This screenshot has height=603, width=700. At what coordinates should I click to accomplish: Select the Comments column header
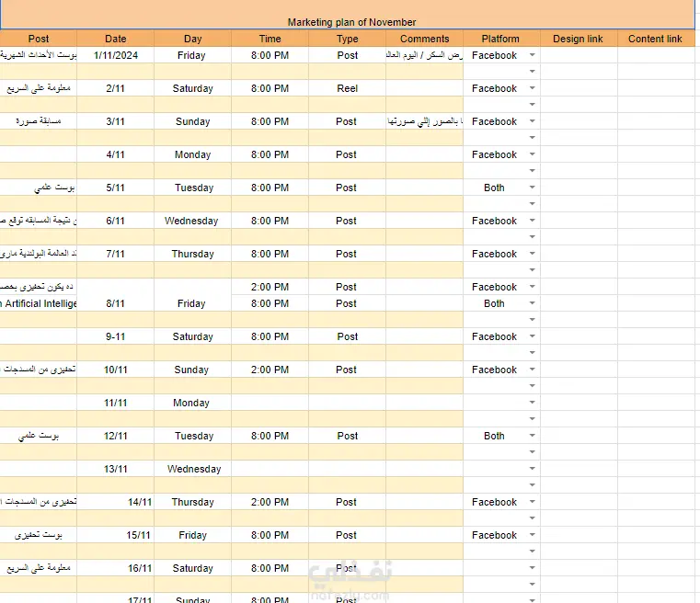pos(425,39)
